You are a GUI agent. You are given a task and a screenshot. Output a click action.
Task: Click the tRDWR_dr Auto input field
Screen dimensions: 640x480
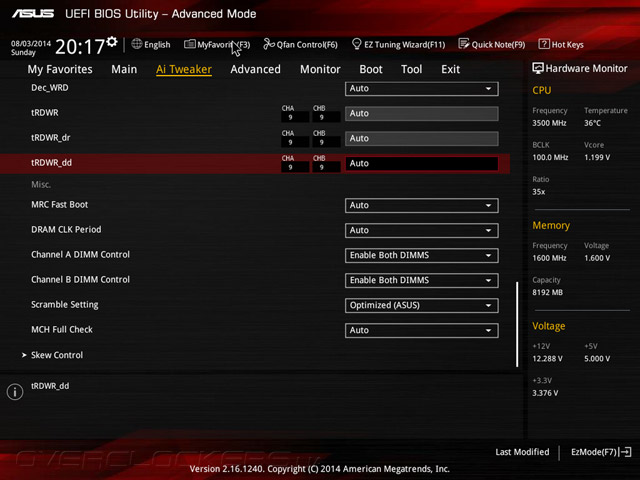[x=422, y=138]
